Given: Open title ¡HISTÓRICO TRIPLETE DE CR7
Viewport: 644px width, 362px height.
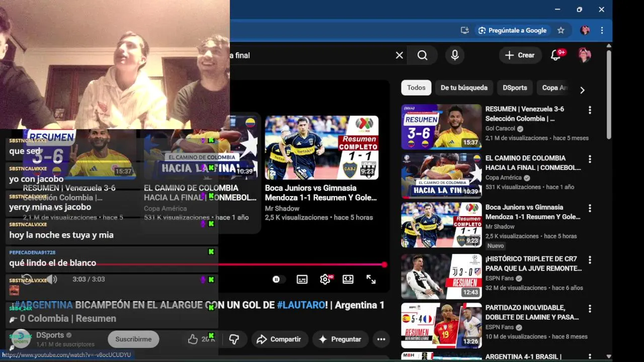Looking at the screenshot, I should pyautogui.click(x=533, y=263).
